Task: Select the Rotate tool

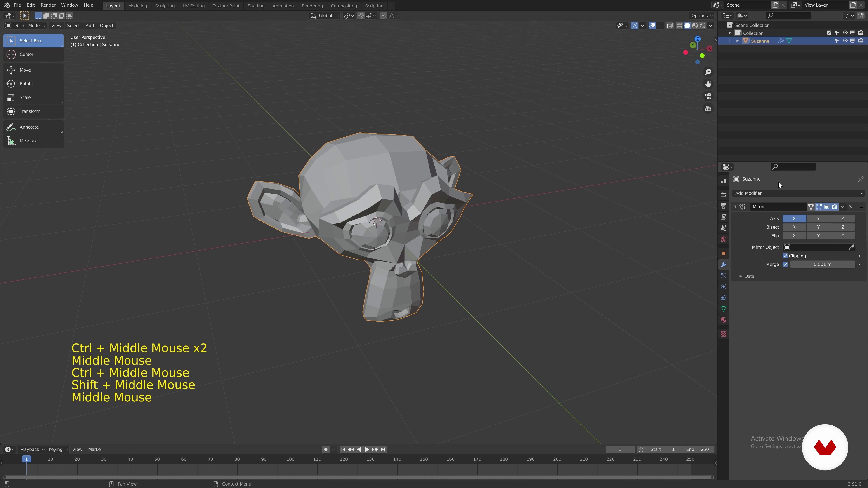Action: (33, 84)
